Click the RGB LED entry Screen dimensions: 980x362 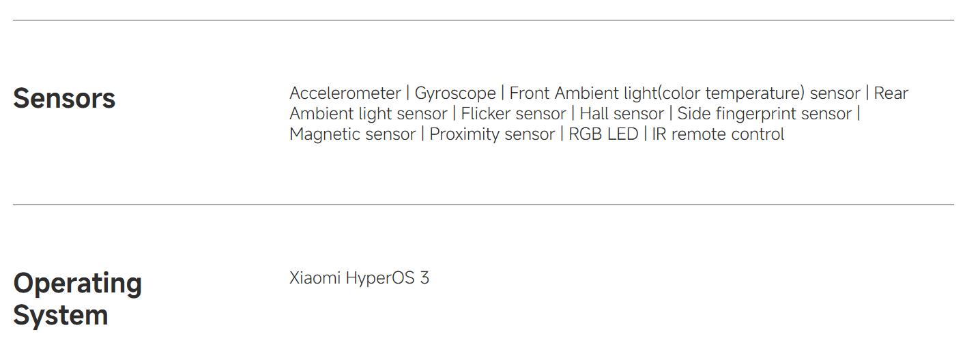pyautogui.click(x=603, y=134)
